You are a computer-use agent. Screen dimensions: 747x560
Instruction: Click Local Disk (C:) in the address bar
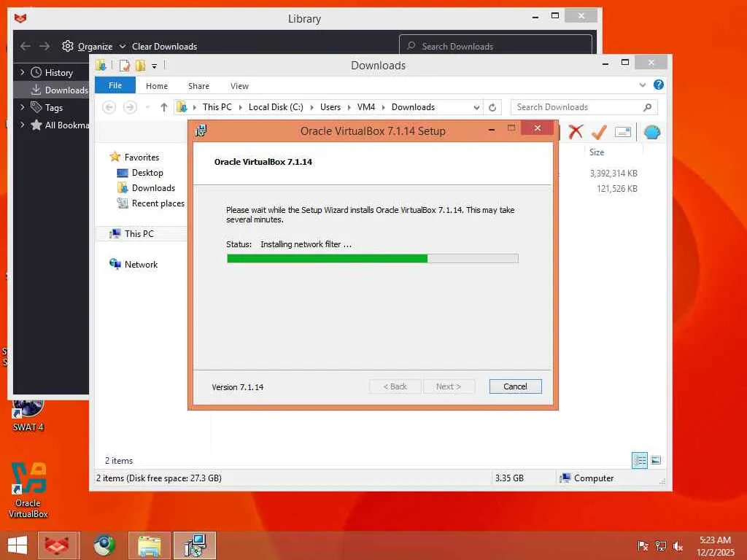point(276,107)
